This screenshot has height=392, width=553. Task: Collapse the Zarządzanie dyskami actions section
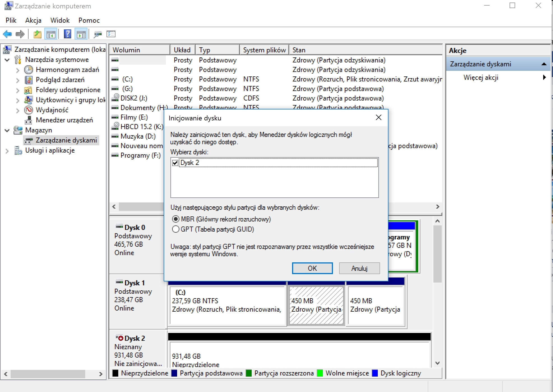click(544, 64)
